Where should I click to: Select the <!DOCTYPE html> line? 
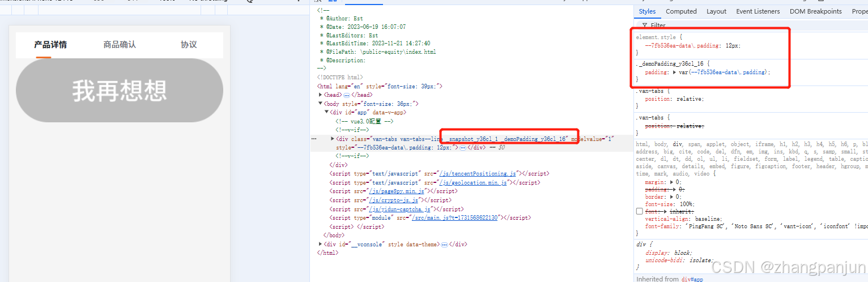(x=341, y=77)
